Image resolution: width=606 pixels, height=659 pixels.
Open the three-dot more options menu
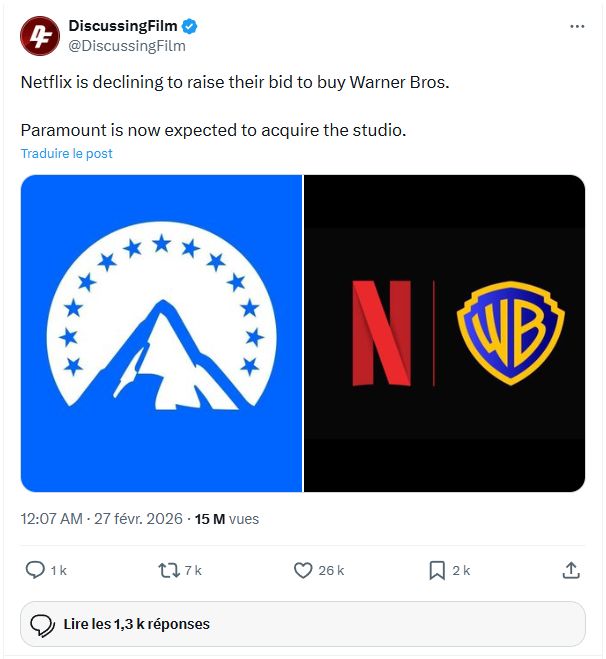coord(577,26)
